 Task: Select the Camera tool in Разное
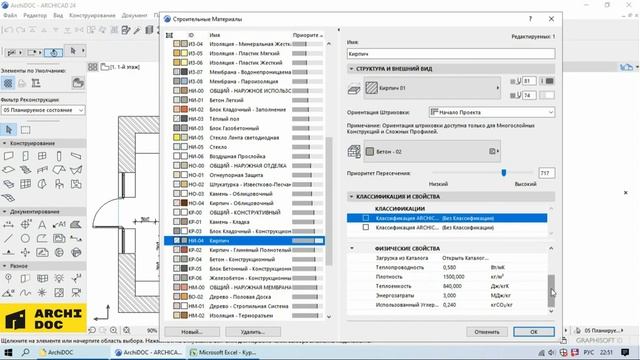76,292
